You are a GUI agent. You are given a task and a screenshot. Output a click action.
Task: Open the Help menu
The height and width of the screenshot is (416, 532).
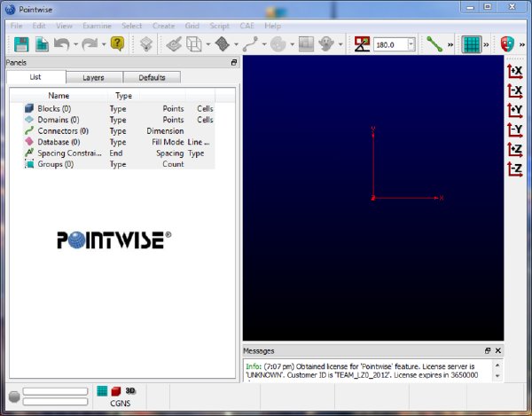273,26
